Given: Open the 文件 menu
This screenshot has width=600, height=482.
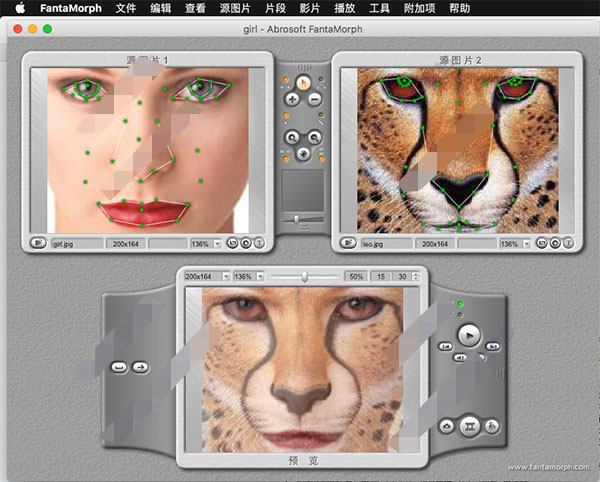Looking at the screenshot, I should tap(126, 8).
